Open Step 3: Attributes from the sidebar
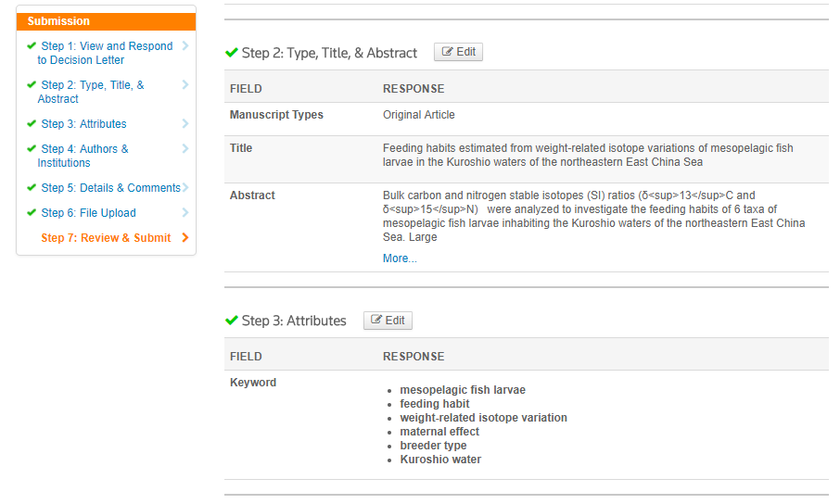This screenshot has height=504, width=840. [x=83, y=124]
